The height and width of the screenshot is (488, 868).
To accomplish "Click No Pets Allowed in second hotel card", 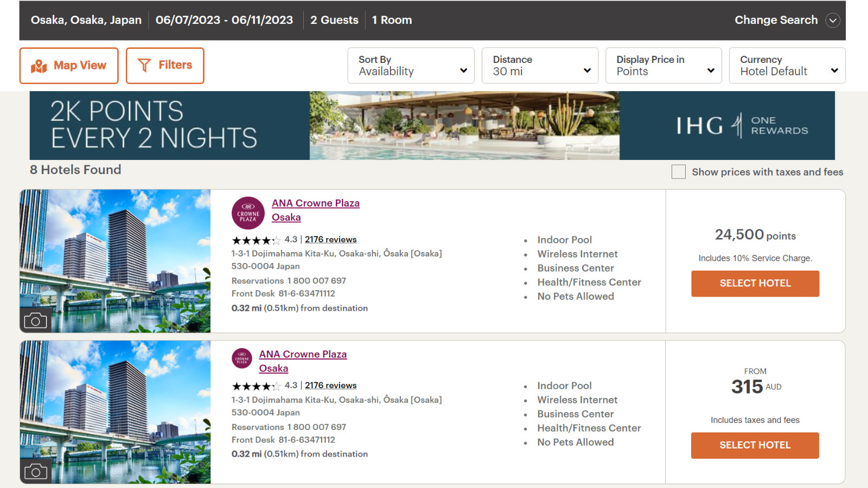I will pos(576,442).
